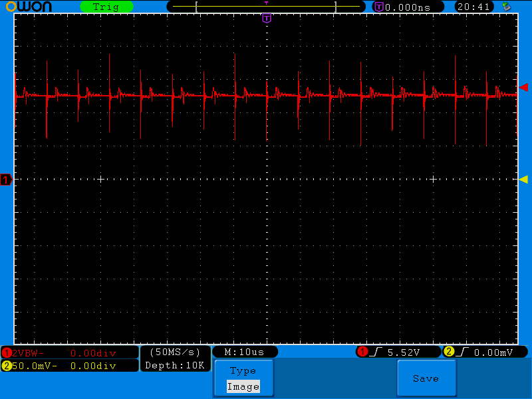Click the 20:41 clock display
The image size is (532, 399).
pyautogui.click(x=473, y=7)
